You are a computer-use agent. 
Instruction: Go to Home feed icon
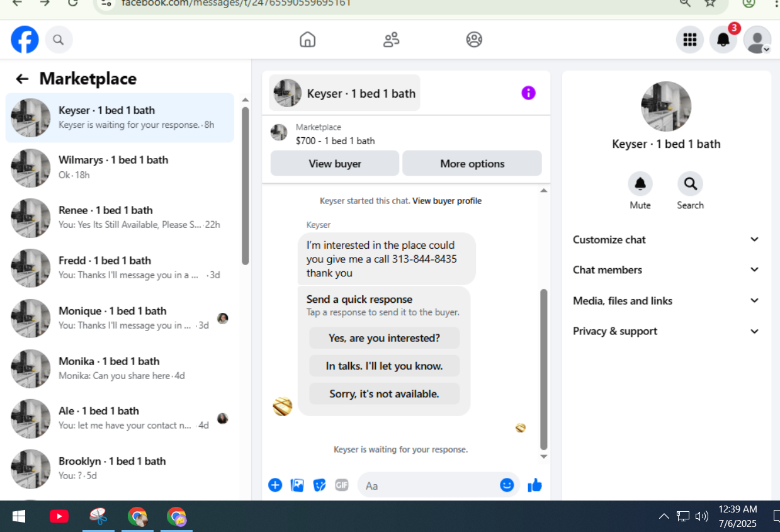coord(307,40)
